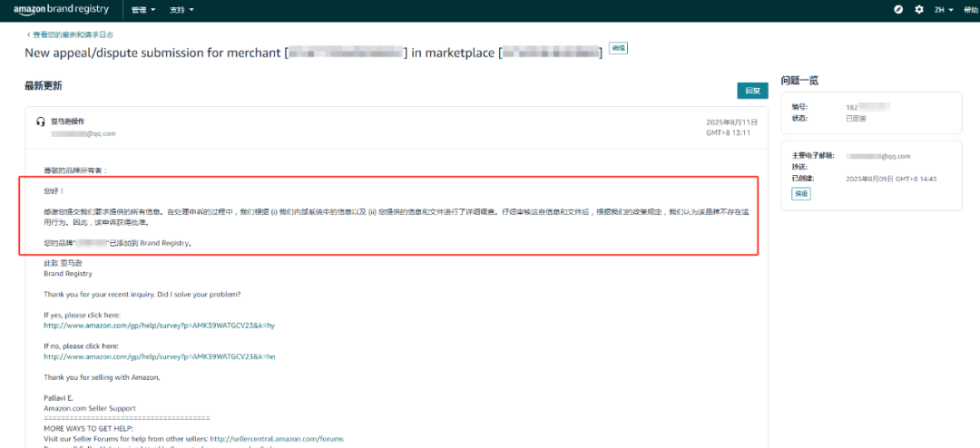Image resolution: width=980 pixels, height=448 pixels.
Task: Click 编辑 button in the email details card
Action: click(x=801, y=194)
